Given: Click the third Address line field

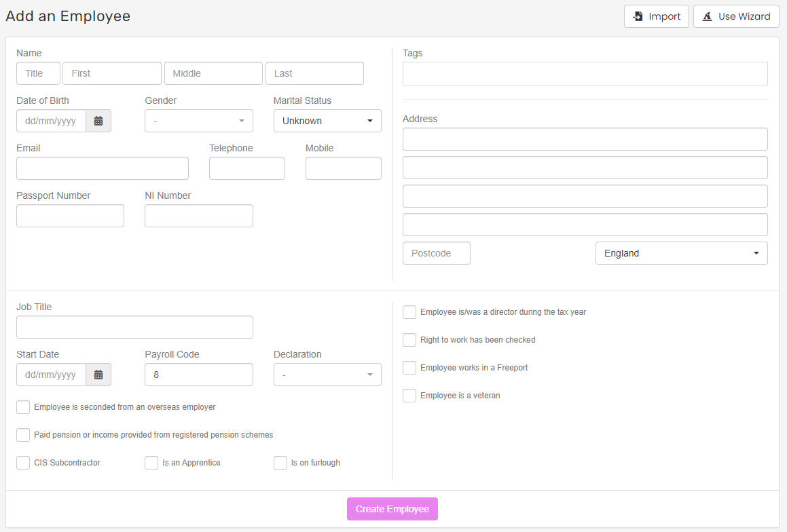Looking at the screenshot, I should point(585,196).
